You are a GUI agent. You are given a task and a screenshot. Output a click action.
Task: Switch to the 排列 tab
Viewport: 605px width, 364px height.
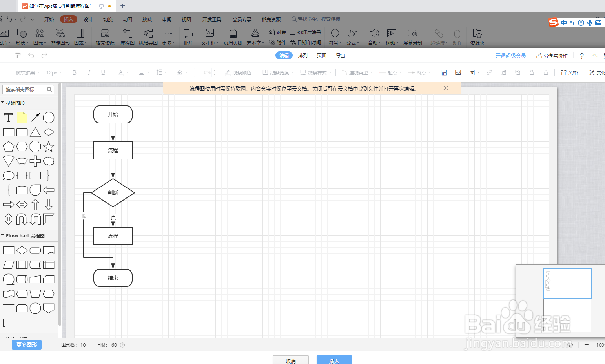303,56
